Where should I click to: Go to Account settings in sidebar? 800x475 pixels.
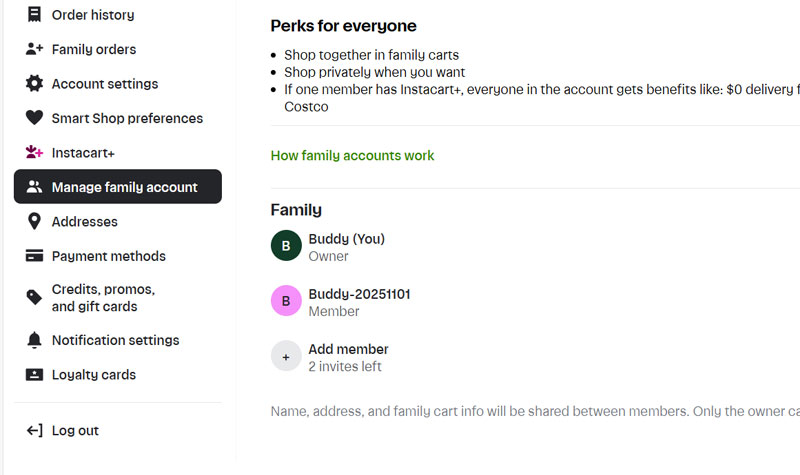(104, 84)
